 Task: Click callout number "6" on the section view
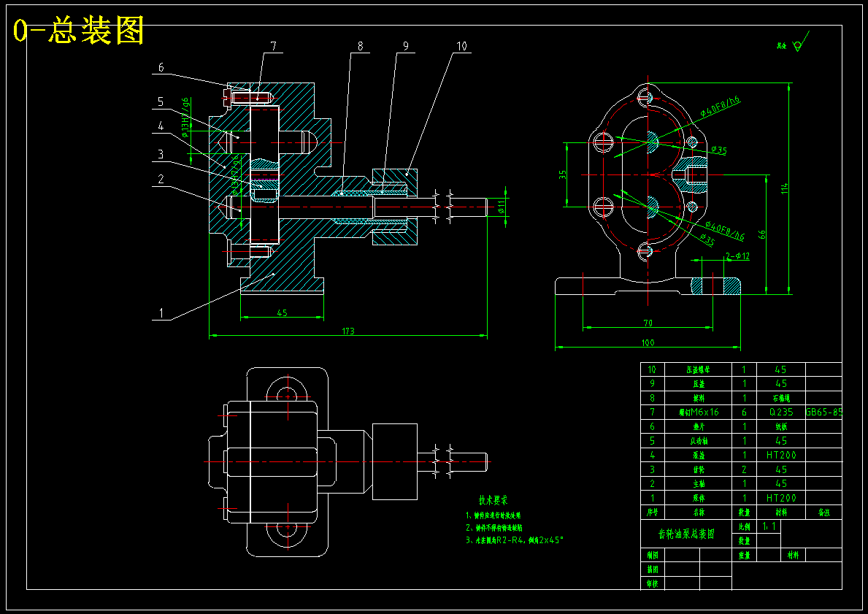[x=161, y=68]
